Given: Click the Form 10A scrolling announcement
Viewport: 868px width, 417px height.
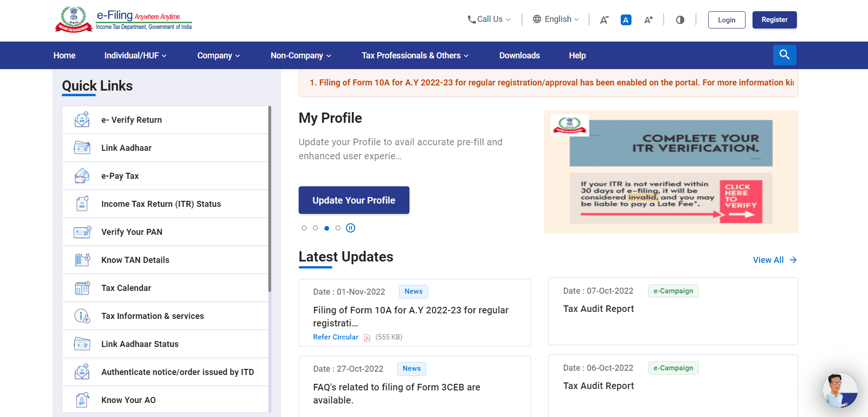Looking at the screenshot, I should tap(552, 83).
